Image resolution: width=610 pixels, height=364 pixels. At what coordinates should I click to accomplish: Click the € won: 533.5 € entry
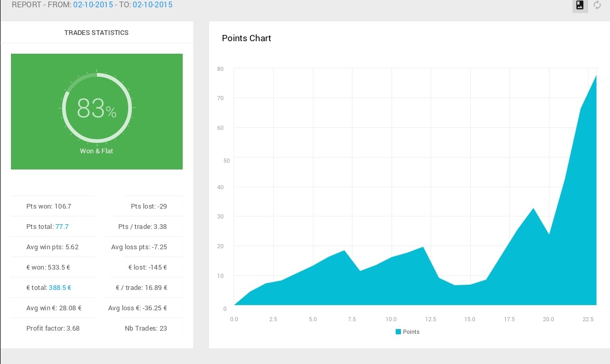[48, 268]
